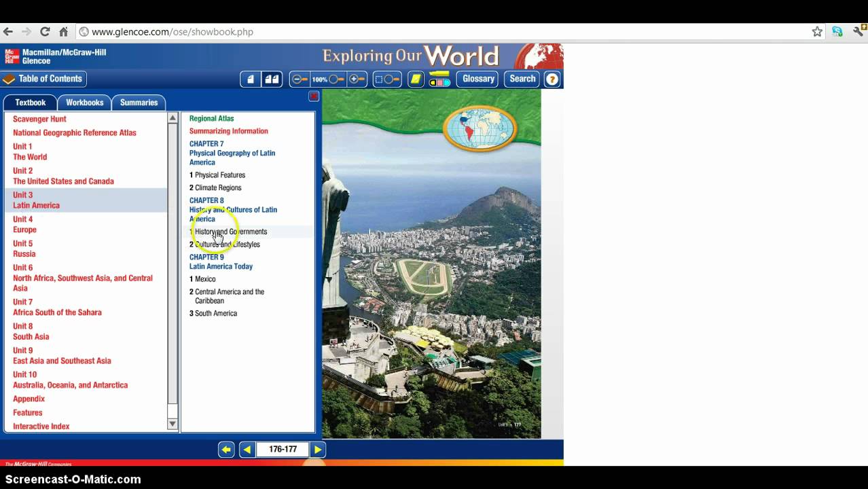The width and height of the screenshot is (868, 489).
Task: Open Scavenger Hunt entry
Action: 39,119
